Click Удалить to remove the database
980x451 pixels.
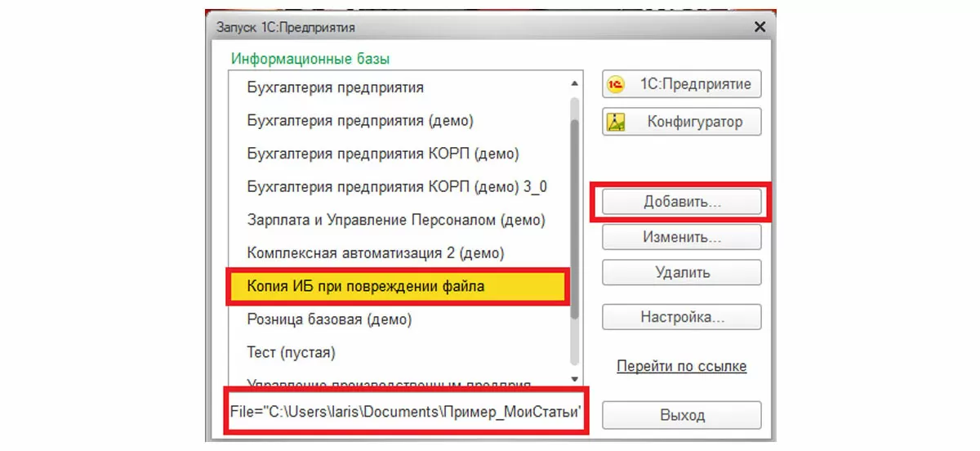point(682,273)
